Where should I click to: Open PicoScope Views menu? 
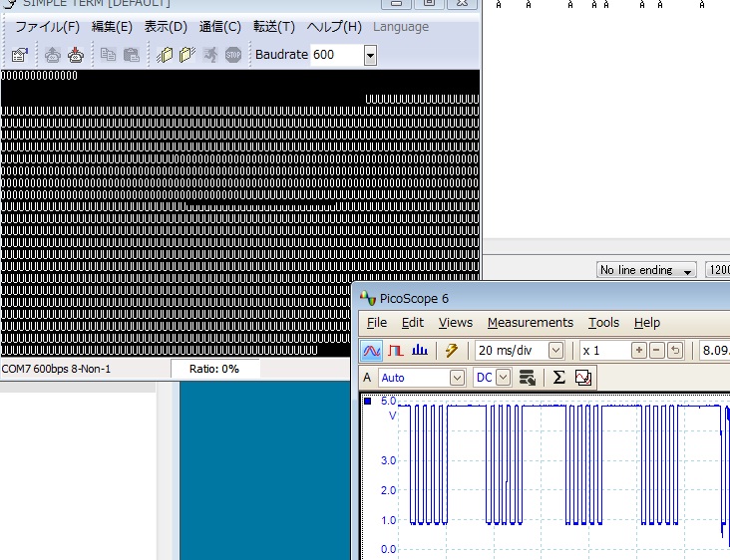456,323
